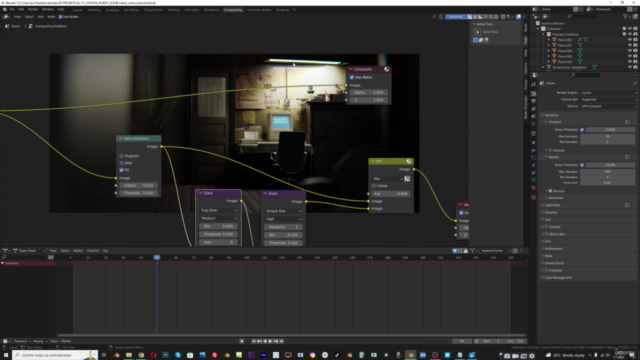Click the Plane.003 mesh object icon

(x=554, y=40)
